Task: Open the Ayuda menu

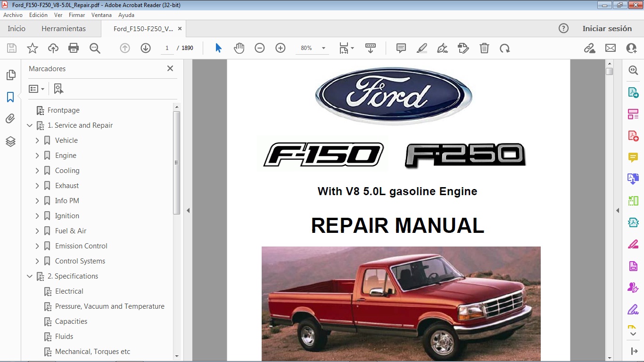Action: [x=126, y=15]
